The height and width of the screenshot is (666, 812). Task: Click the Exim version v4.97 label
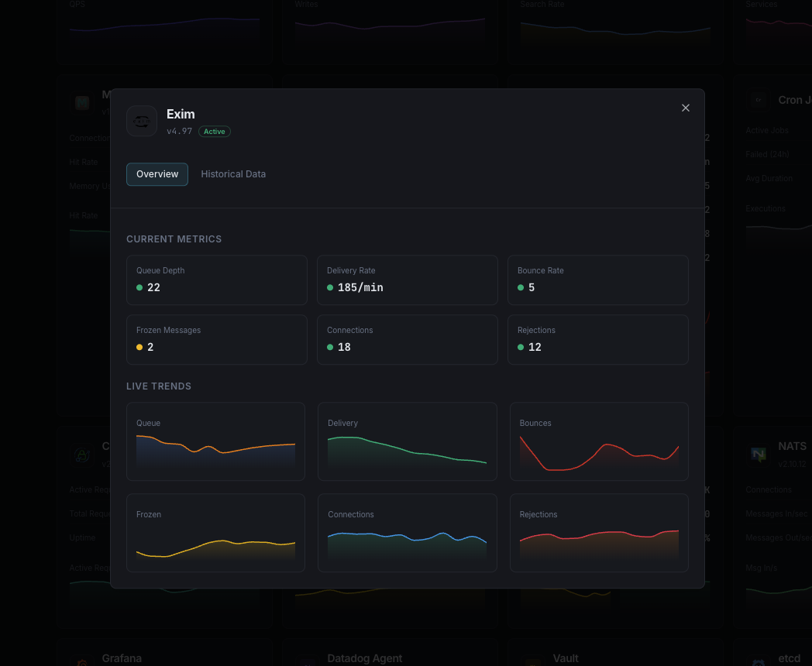point(179,132)
